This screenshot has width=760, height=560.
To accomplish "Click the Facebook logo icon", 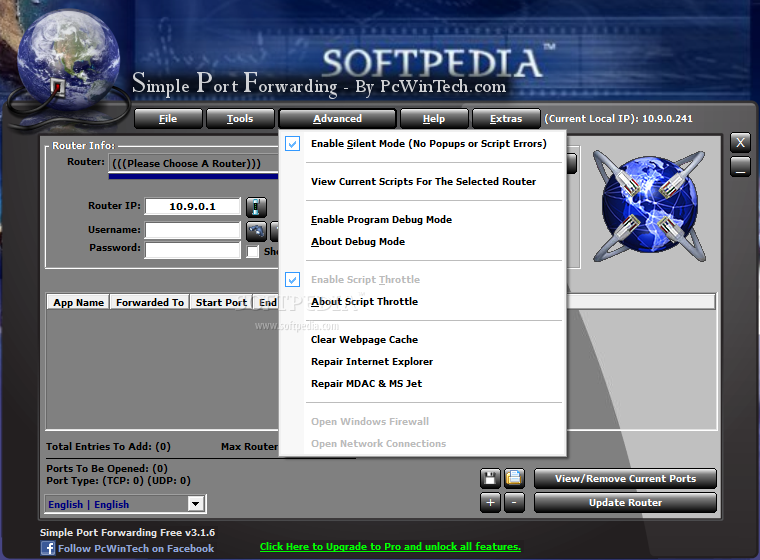I will point(48,548).
